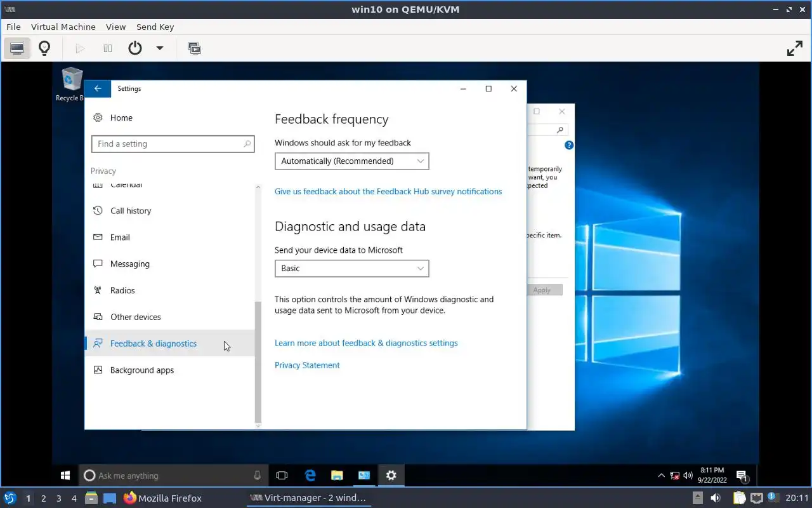Open File Explorer from taskbar
The image size is (812, 508).
pos(337,475)
